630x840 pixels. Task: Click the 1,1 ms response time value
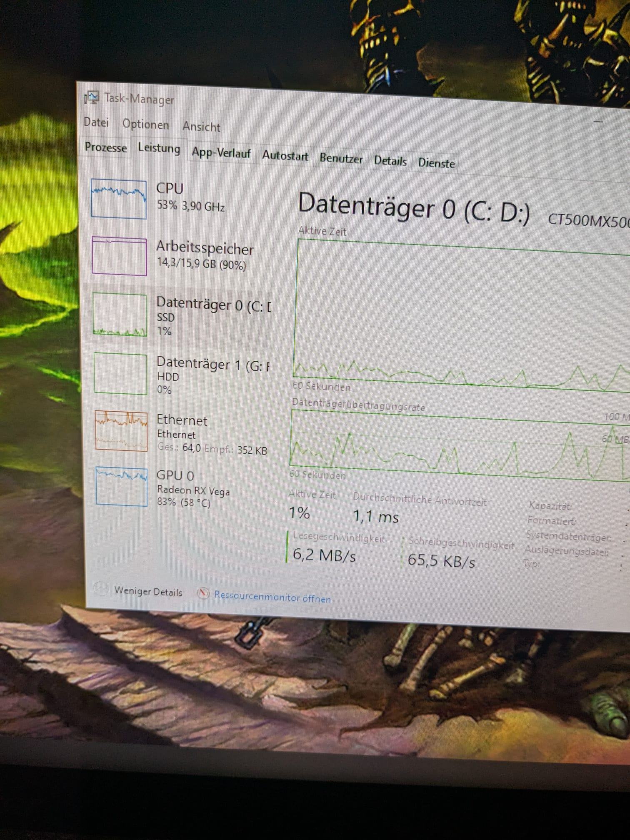[376, 517]
